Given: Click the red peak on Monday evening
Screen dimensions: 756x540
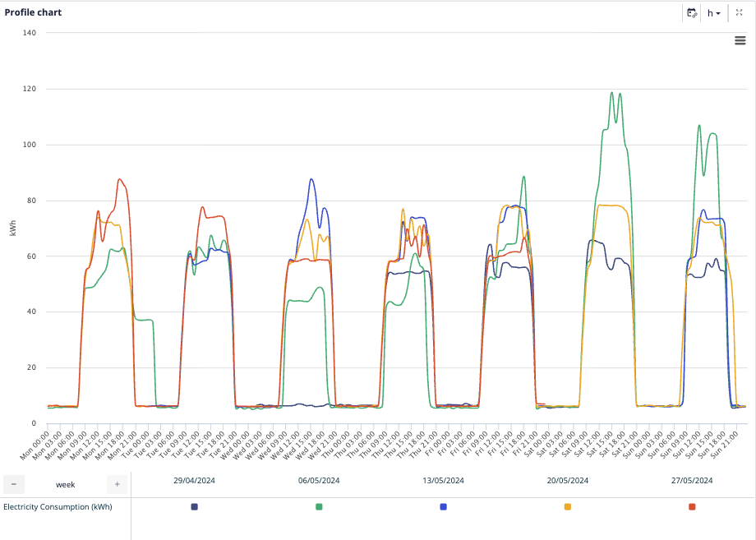Looking at the screenshot, I should coord(120,179).
